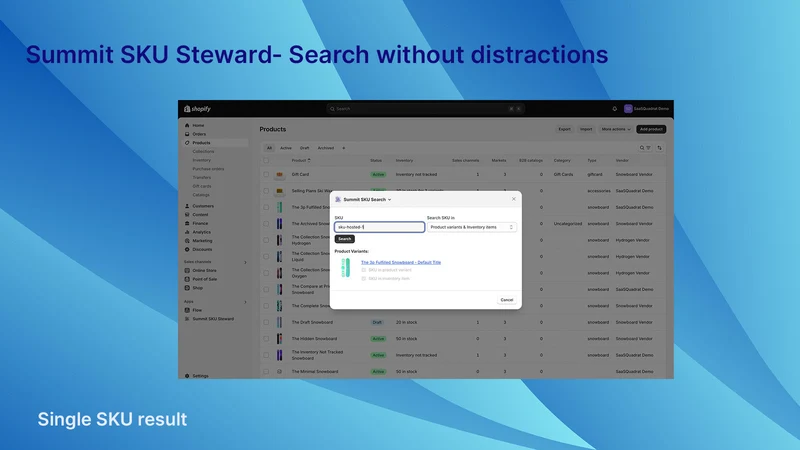800x450 pixels.
Task: Select the Gift Card row checkbox
Action: click(x=266, y=174)
